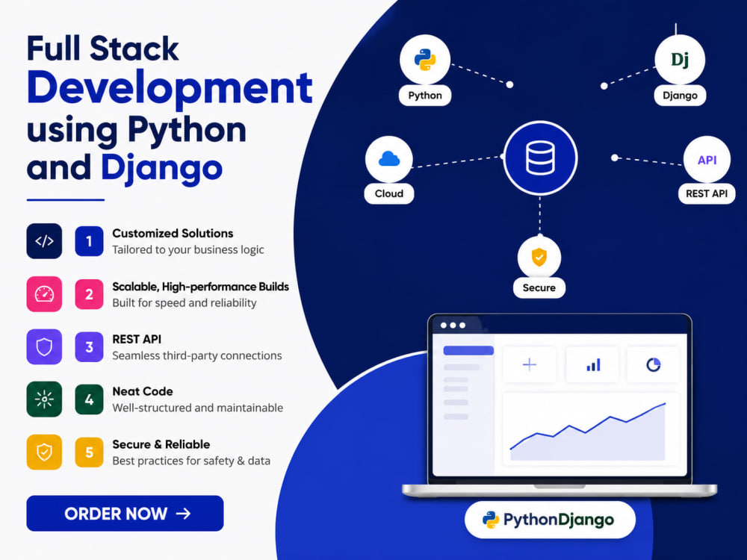
Task: Click 'Well-structured and maintainable' text
Action: (198, 408)
